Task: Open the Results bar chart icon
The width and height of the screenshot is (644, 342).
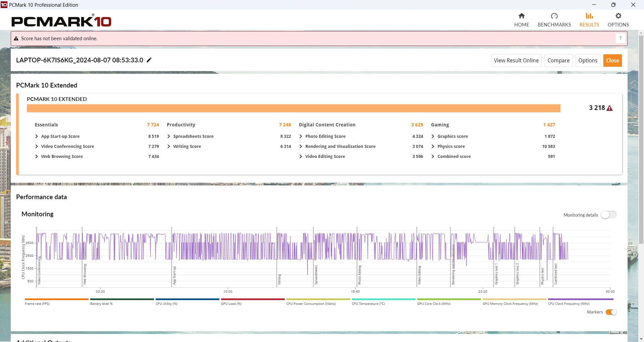Action: [x=589, y=16]
